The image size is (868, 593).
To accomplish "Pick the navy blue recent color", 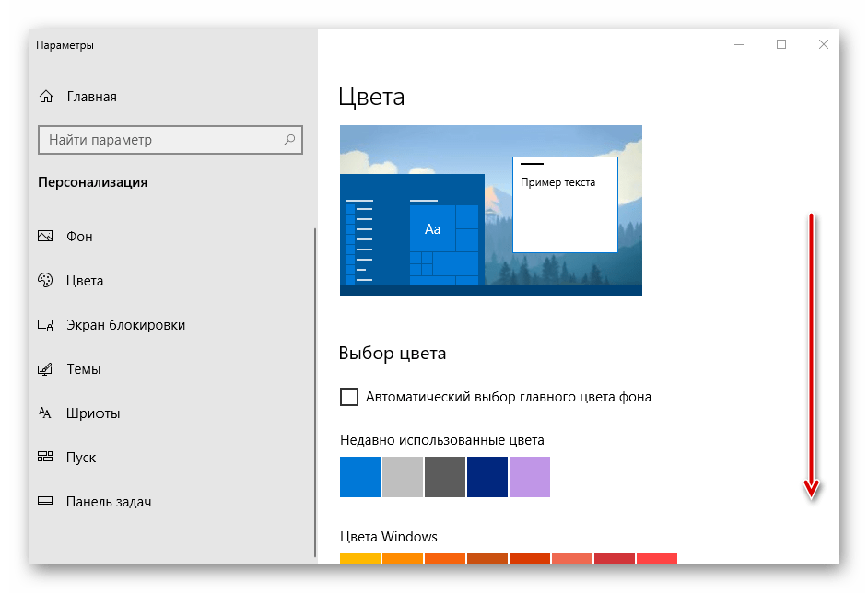I will (x=487, y=477).
